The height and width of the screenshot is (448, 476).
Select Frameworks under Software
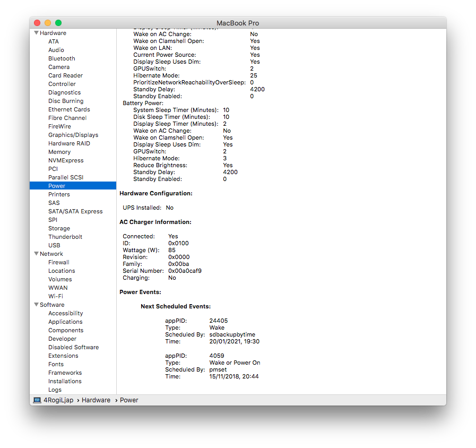click(65, 373)
